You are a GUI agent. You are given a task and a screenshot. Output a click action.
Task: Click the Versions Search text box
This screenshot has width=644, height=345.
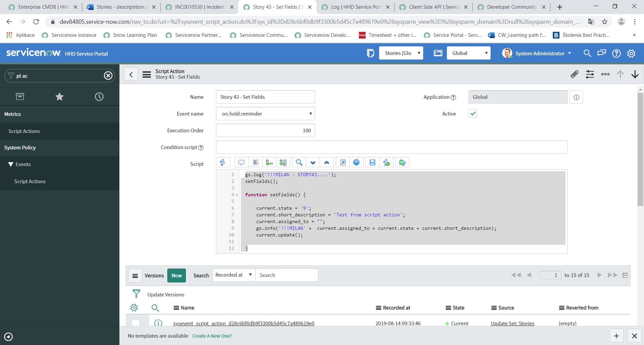[x=286, y=275]
